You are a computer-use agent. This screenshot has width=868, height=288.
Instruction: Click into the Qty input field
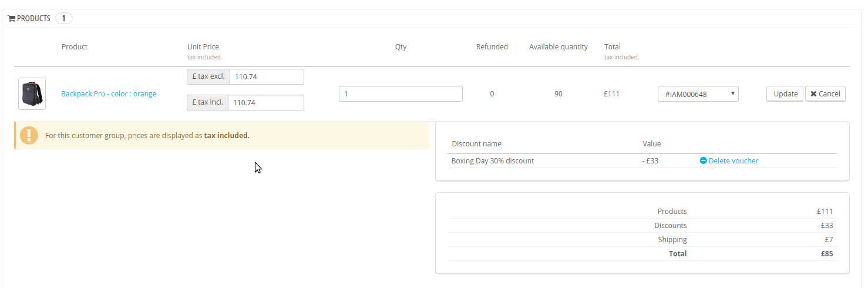(401, 94)
